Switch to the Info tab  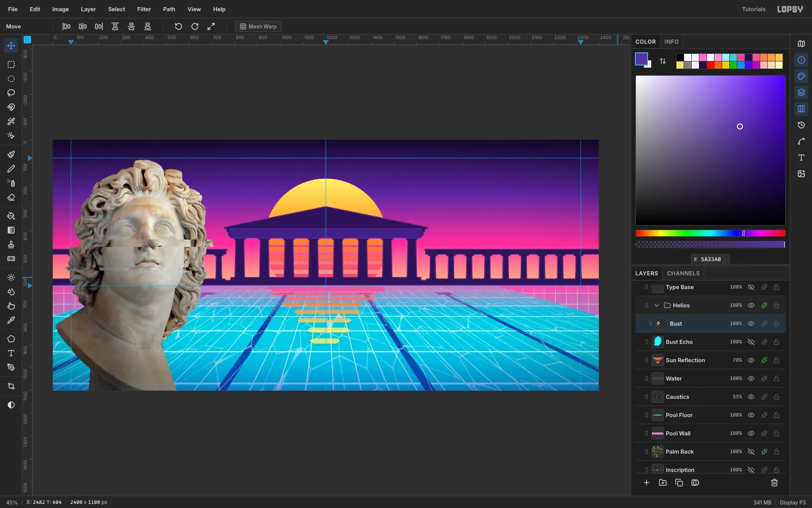[x=671, y=42]
